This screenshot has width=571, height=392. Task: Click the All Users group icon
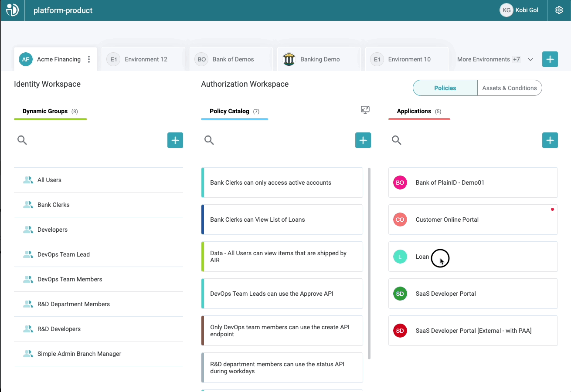click(x=28, y=180)
